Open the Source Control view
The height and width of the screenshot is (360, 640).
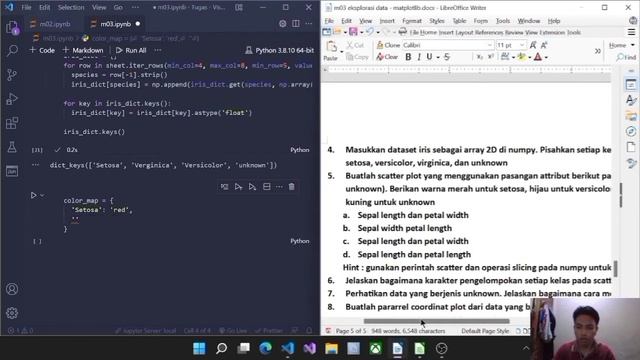12,75
